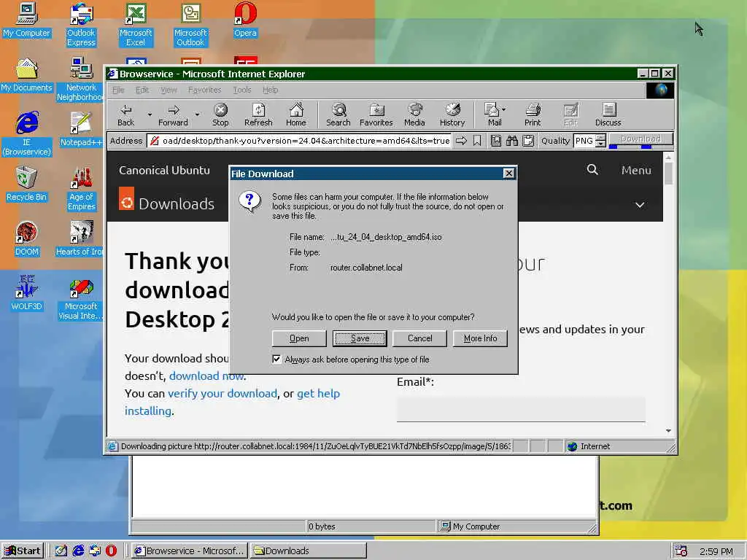This screenshot has width=747, height=560.
Task: Close the File Download dialog
Action: point(508,174)
